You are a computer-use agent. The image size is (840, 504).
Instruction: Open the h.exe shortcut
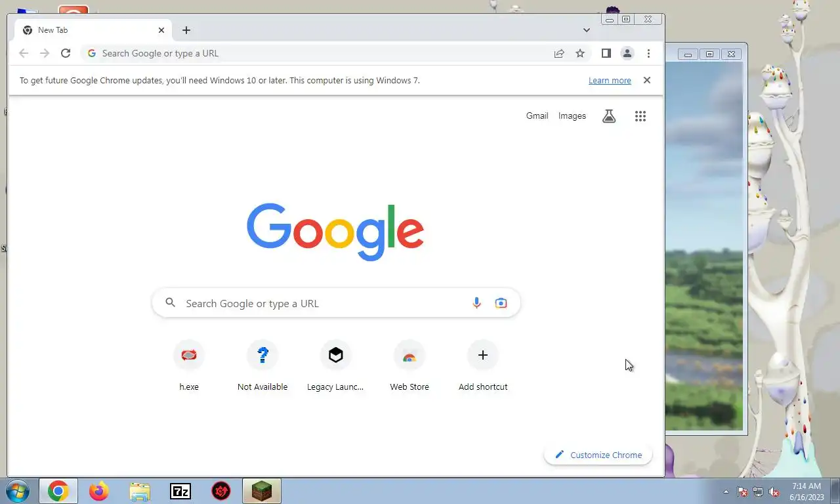[x=189, y=366]
